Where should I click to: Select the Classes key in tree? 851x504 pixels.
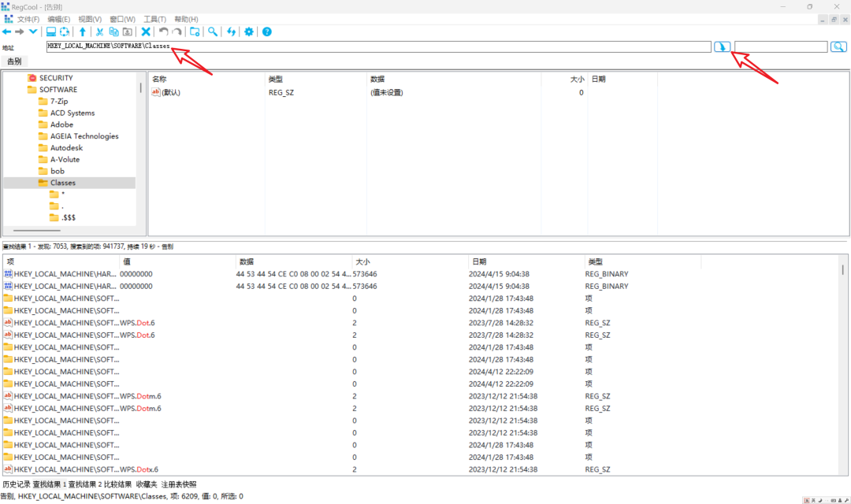63,183
